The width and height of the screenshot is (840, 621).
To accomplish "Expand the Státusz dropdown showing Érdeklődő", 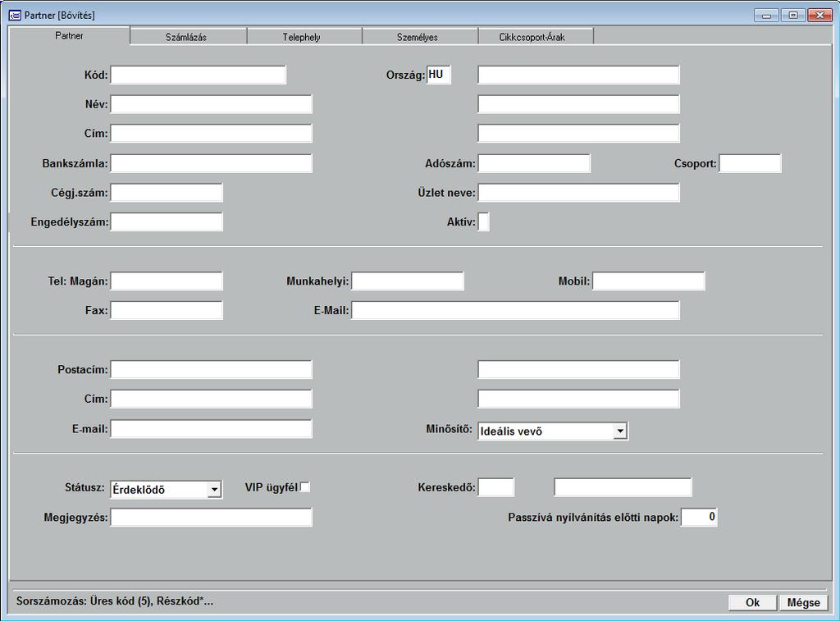I will (x=214, y=489).
